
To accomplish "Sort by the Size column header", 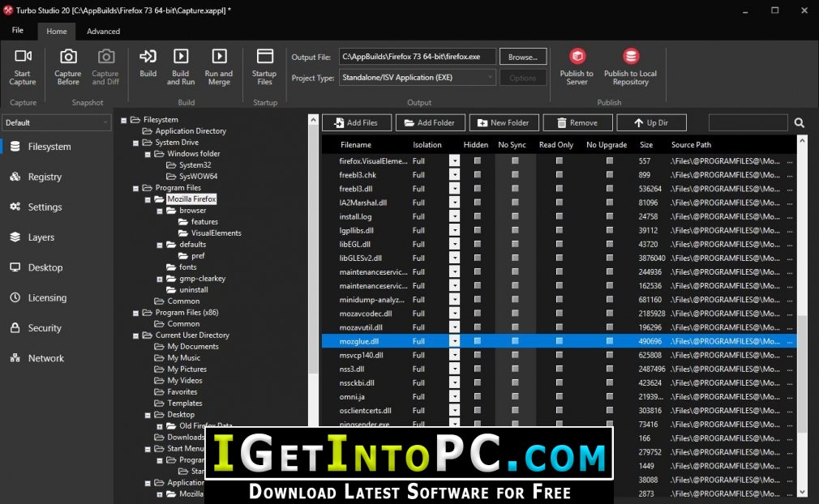I will [x=646, y=144].
